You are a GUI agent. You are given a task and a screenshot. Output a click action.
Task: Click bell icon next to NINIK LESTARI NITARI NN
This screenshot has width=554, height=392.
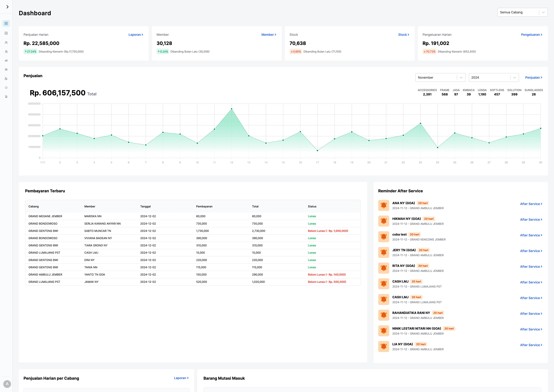(x=383, y=331)
